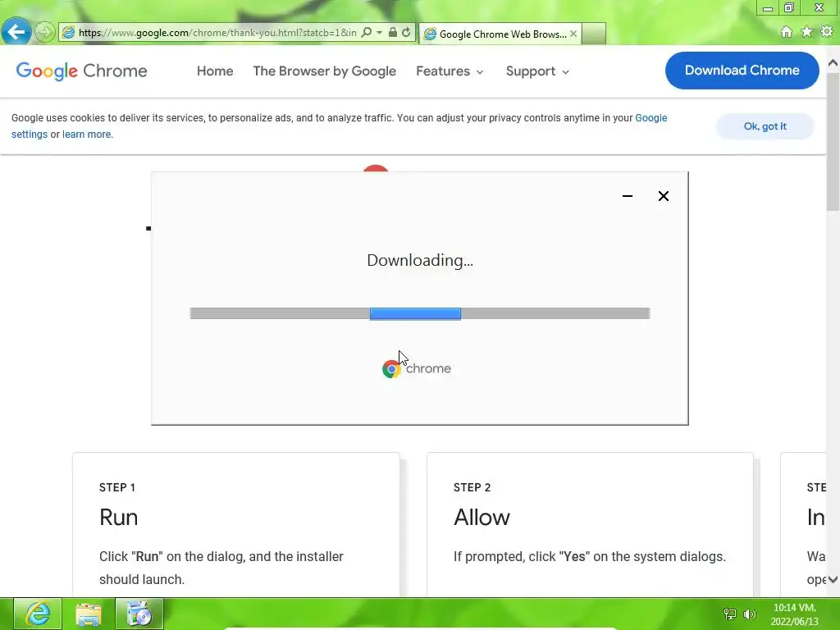Click the page scrollbar down arrow
Viewport: 840px width, 630px height.
point(833,580)
